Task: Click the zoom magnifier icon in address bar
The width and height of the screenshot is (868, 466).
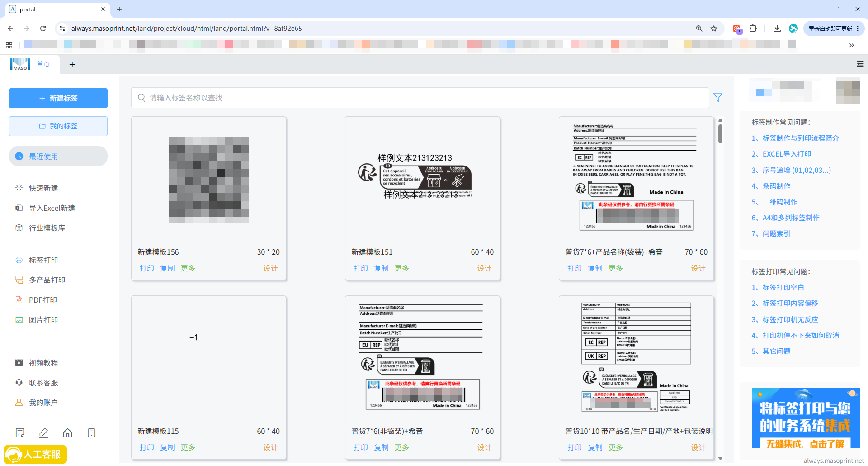Action: 699,28
